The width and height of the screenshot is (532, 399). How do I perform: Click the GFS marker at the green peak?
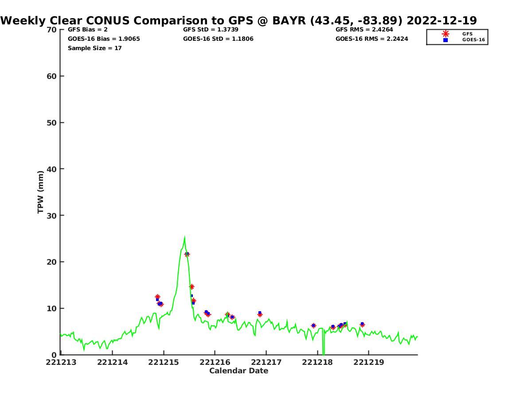[x=187, y=254]
